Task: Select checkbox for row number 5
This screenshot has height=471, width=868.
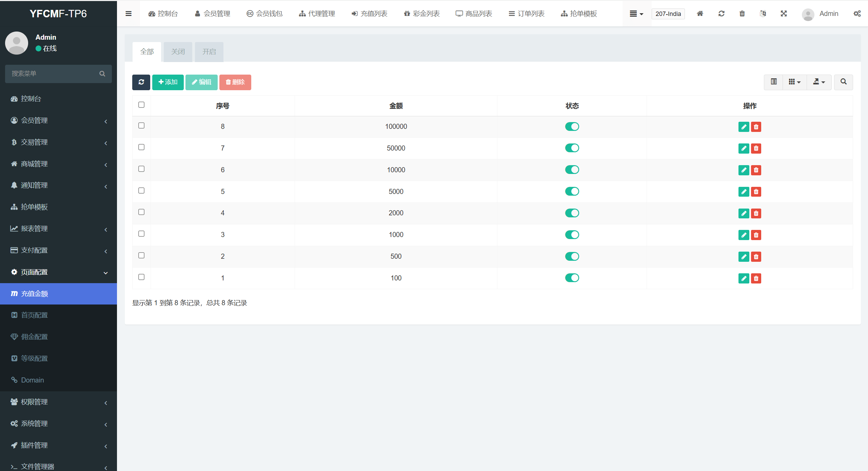Action: (141, 191)
